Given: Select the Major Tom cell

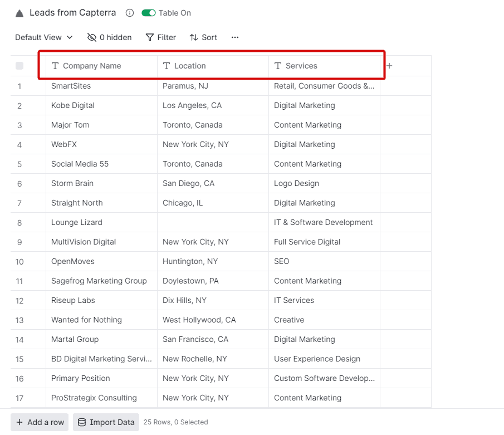Looking at the screenshot, I should point(101,125).
